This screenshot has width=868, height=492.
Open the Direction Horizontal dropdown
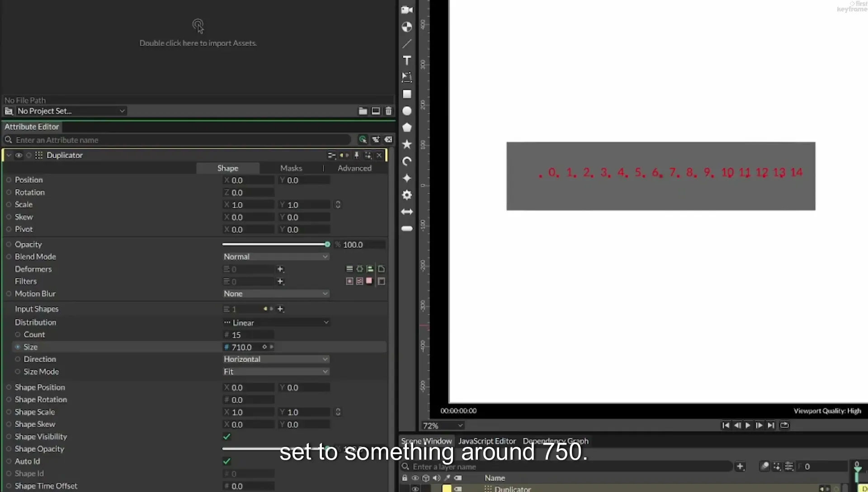coord(276,359)
